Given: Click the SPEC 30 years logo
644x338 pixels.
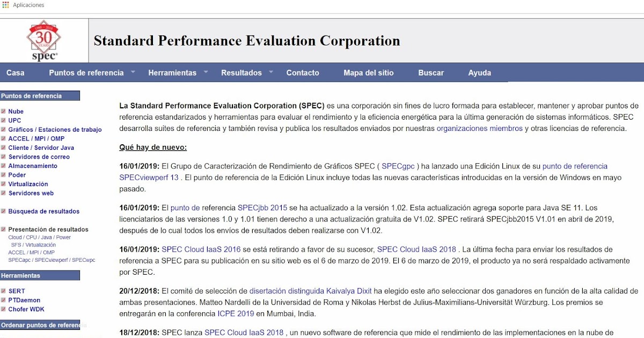Looking at the screenshot, I should pos(44,41).
